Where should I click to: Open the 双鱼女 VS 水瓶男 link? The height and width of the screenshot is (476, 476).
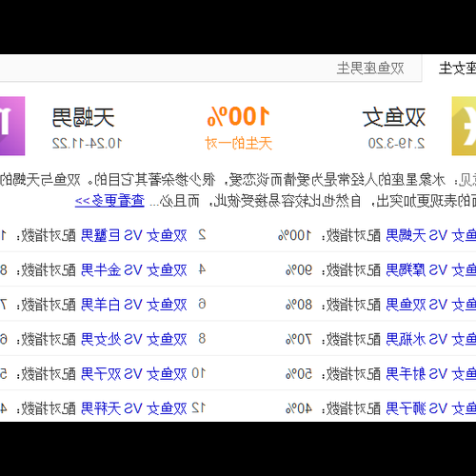click(x=431, y=340)
